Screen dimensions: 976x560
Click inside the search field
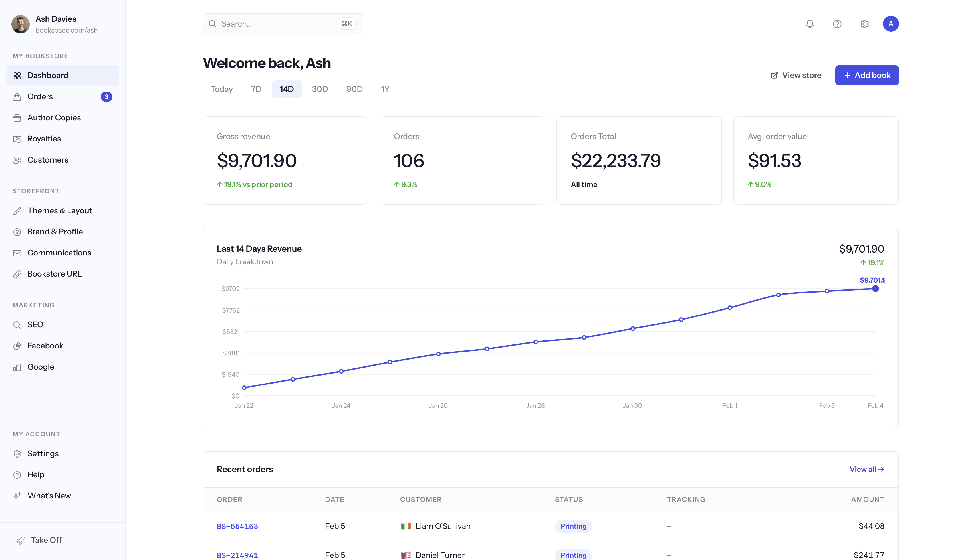coord(282,23)
